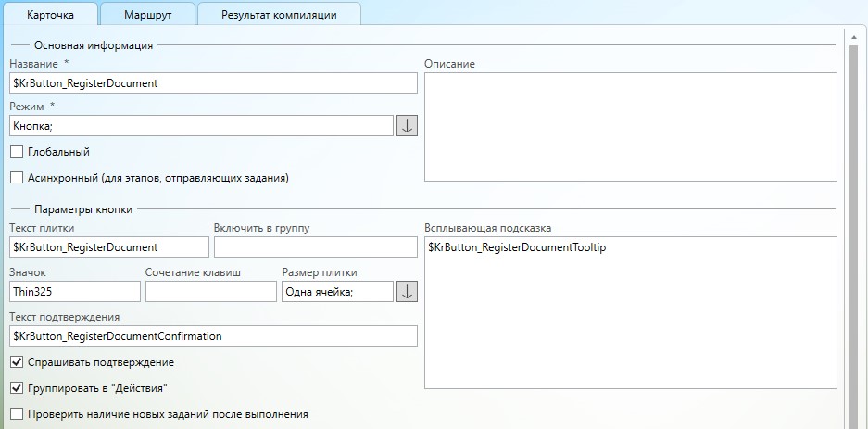Enable the Асинхронный checkbox
Screen dimensions: 868x429
point(17,177)
